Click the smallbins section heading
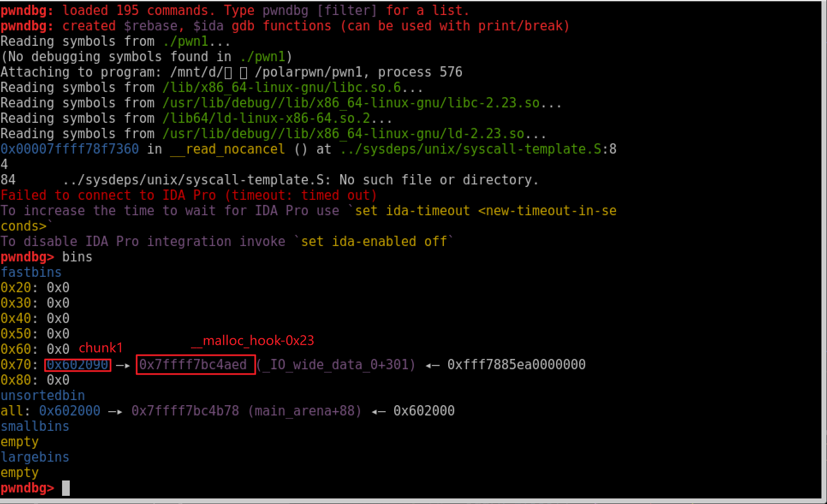Viewport: 827px width, 504px height. 35,426
